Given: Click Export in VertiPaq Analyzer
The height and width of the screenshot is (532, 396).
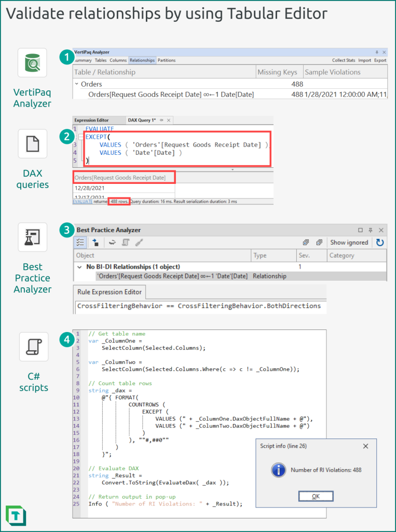Looking at the screenshot, I should coord(380,60).
